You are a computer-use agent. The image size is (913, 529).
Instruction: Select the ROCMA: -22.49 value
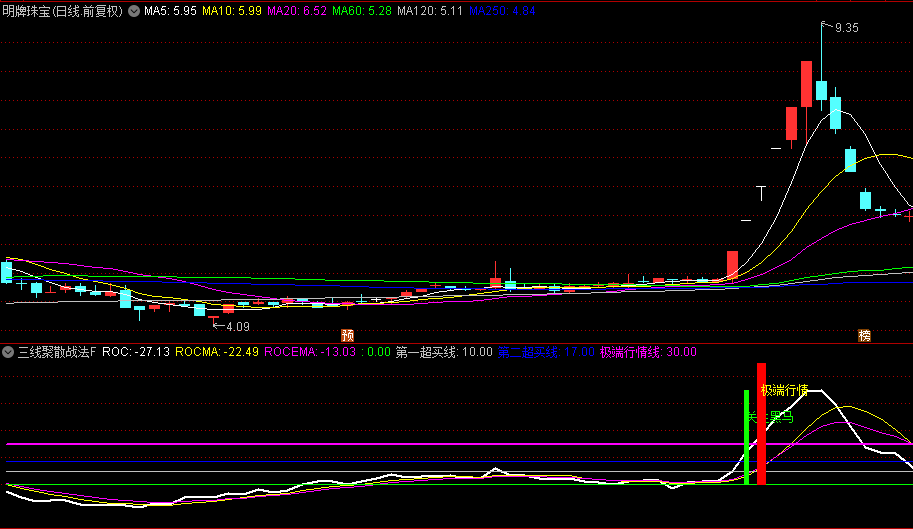pyautogui.click(x=217, y=352)
